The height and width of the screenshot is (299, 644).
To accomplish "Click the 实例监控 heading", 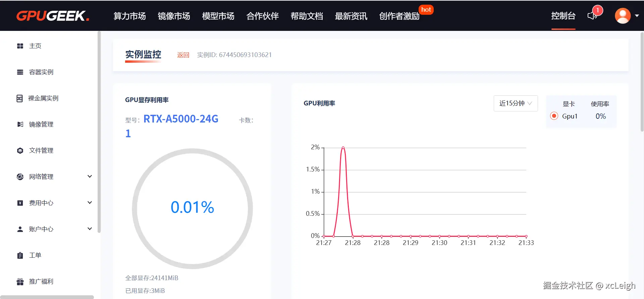I will pos(143,54).
